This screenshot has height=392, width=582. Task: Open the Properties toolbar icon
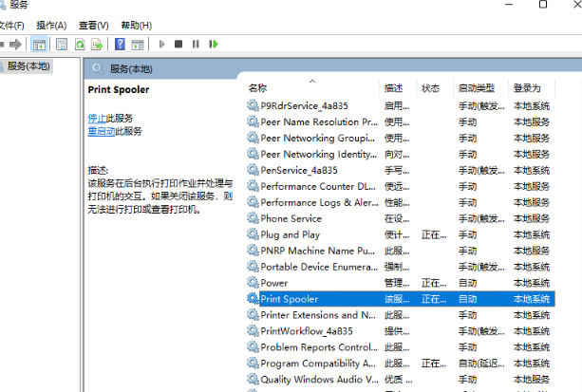[x=62, y=44]
